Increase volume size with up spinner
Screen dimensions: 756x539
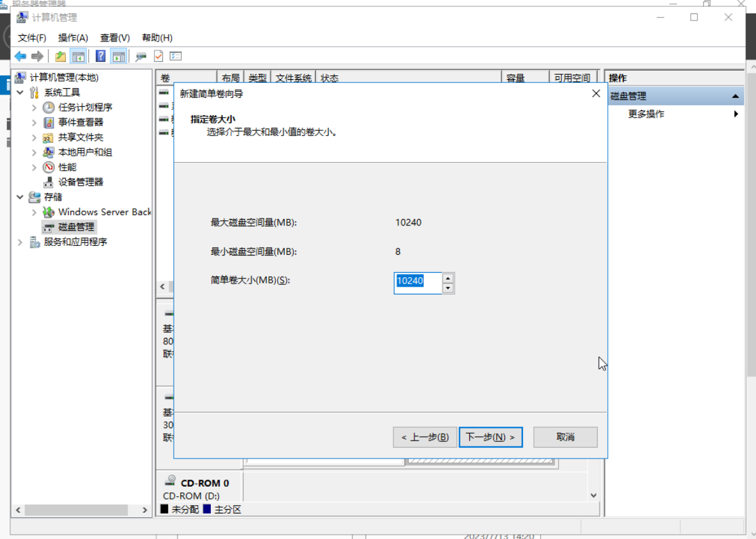pyautogui.click(x=448, y=278)
